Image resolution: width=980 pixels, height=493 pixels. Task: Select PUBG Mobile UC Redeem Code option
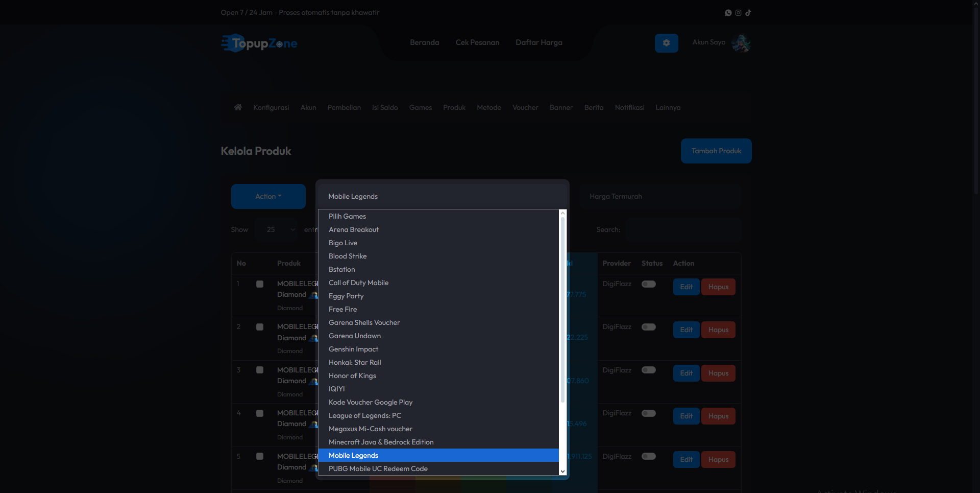tap(438, 468)
